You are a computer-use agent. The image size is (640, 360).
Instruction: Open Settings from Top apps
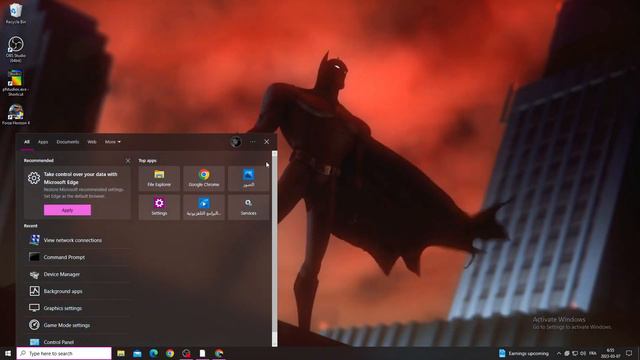click(x=159, y=207)
